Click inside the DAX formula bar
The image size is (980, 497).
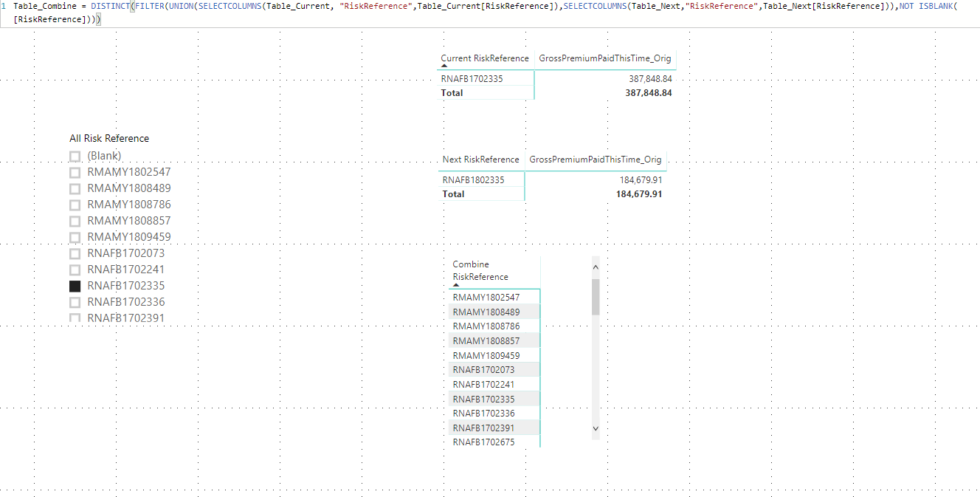tap(490, 13)
